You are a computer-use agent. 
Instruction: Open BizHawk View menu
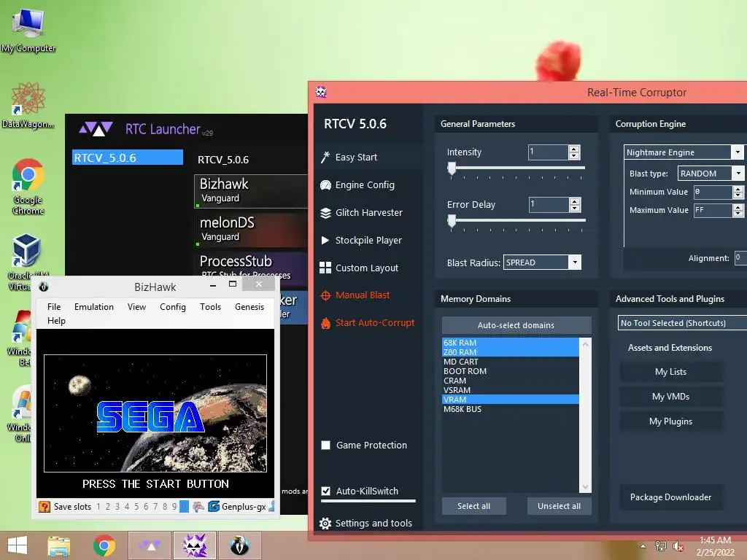(136, 307)
